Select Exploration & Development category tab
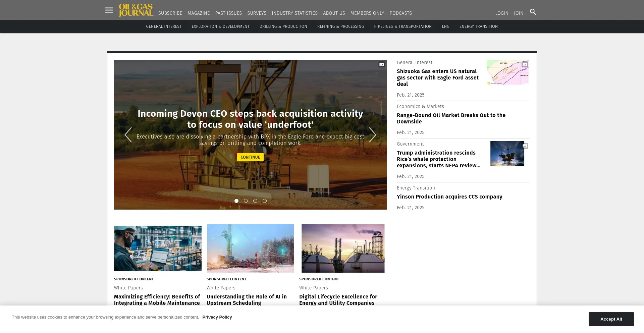This screenshot has width=644, height=333. point(220,26)
